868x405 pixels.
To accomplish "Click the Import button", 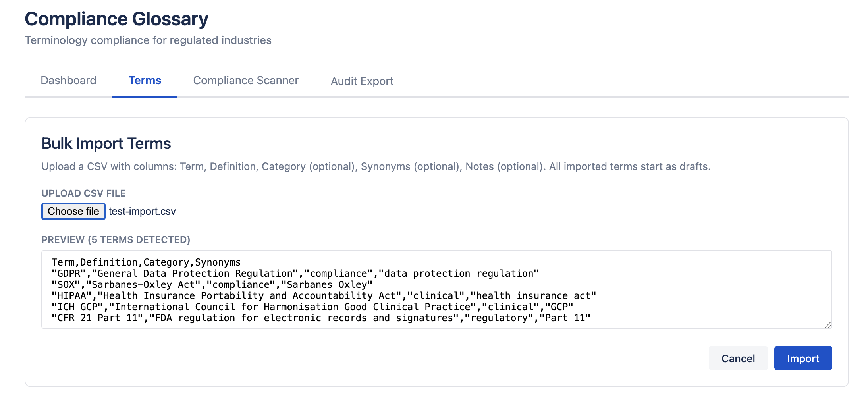I will [802, 358].
